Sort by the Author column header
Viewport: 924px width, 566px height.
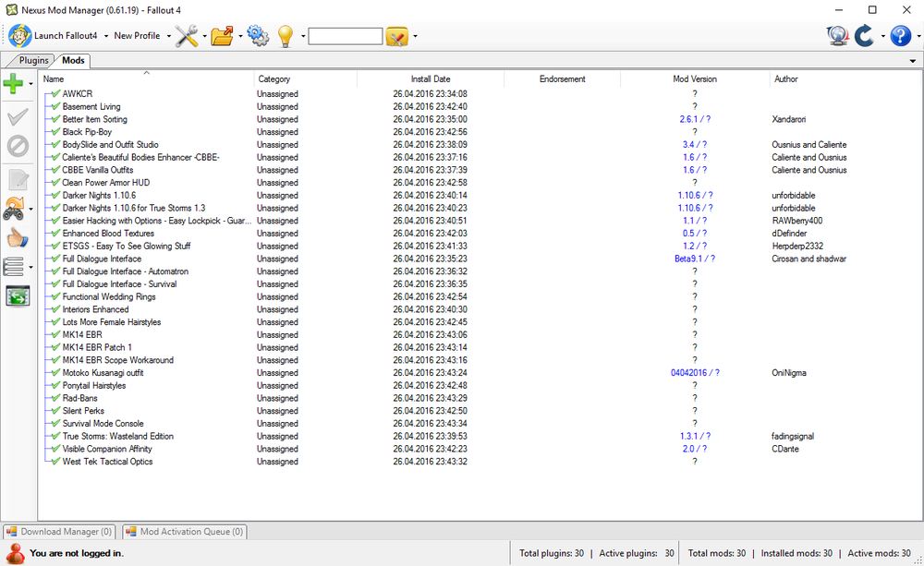tap(845, 78)
